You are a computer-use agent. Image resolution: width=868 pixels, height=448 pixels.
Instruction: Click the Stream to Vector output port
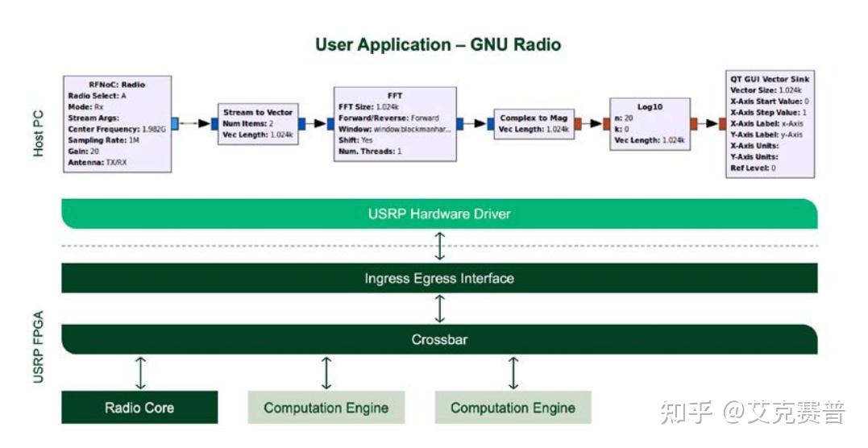click(302, 123)
